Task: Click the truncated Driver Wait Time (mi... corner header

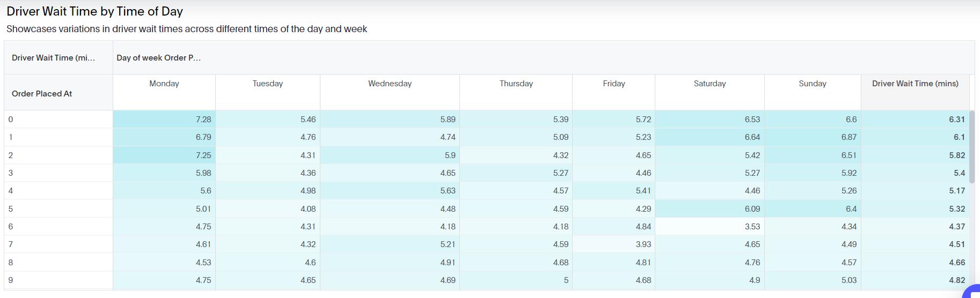Action: 53,58
